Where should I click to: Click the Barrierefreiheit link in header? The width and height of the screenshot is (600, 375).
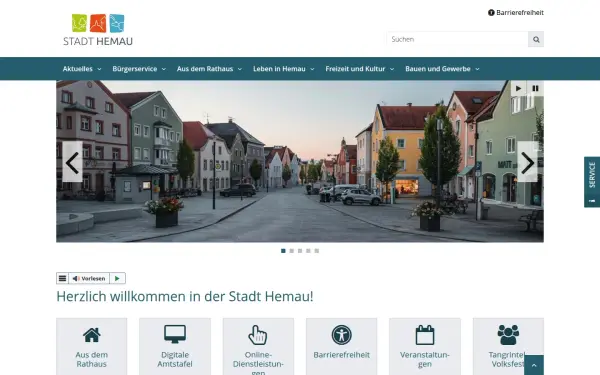pyautogui.click(x=520, y=13)
